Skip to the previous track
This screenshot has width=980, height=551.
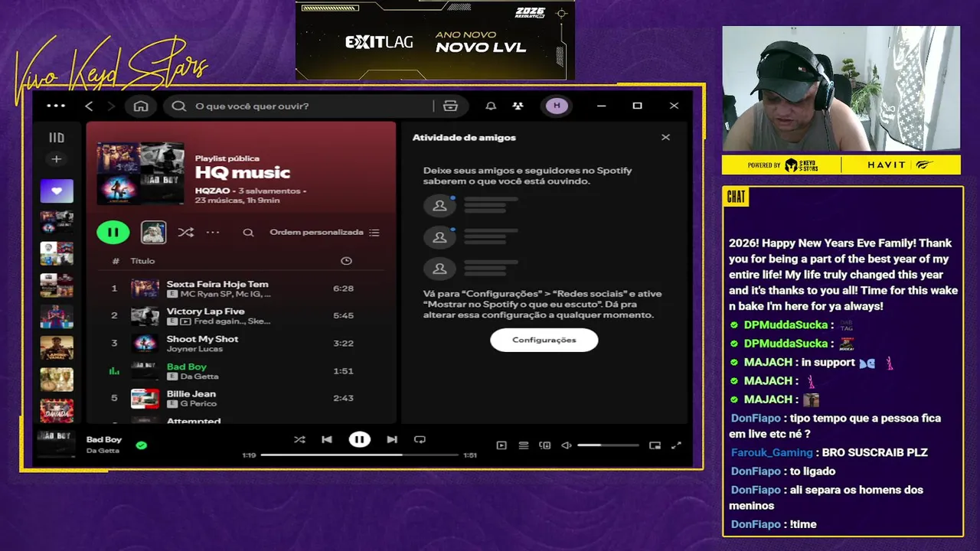(327, 439)
